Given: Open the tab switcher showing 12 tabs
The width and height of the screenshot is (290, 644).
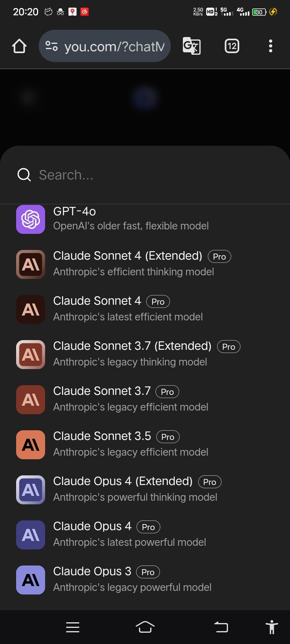Looking at the screenshot, I should point(232,46).
